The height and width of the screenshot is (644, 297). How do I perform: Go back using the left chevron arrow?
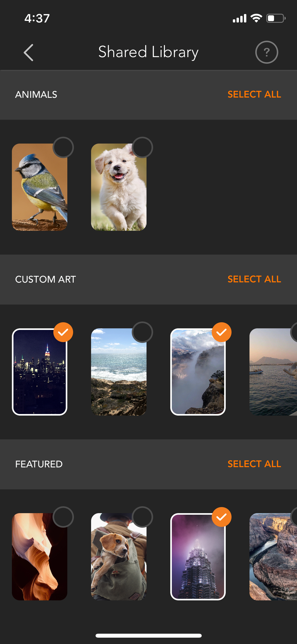coord(29,53)
